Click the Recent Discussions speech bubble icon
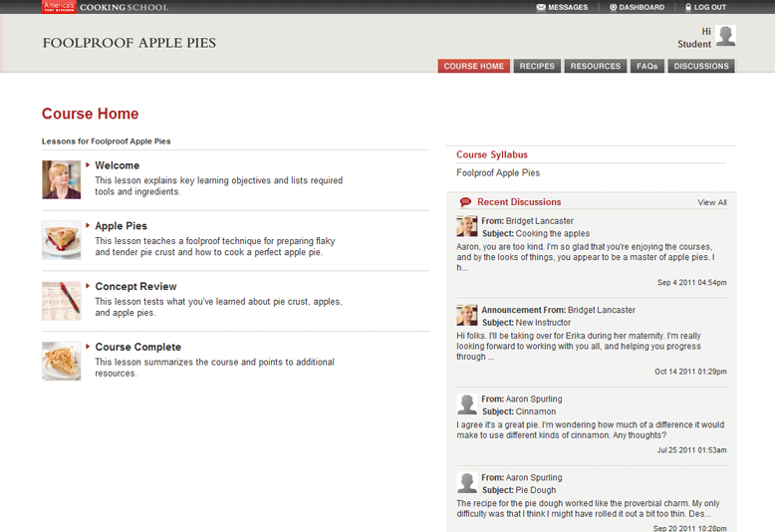The height and width of the screenshot is (532, 775). 465,201
